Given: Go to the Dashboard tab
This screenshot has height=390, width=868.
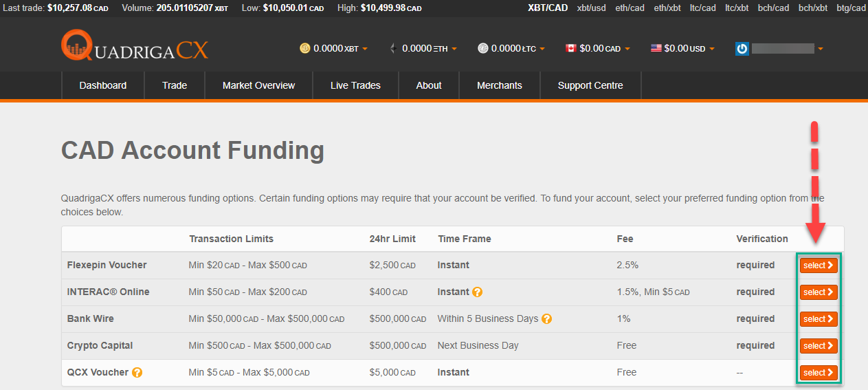Looking at the screenshot, I should pyautogui.click(x=103, y=85).
